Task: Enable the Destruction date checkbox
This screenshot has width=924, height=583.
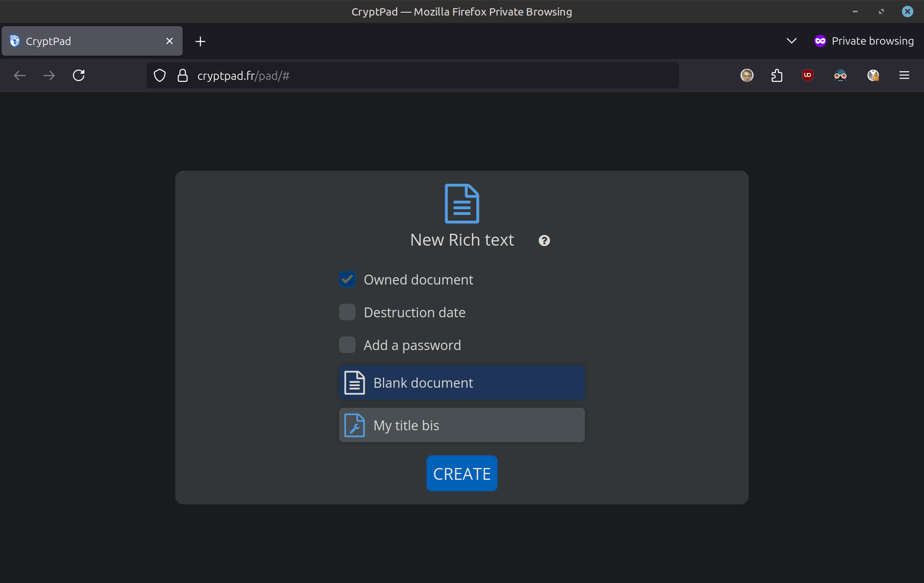Action: tap(347, 312)
